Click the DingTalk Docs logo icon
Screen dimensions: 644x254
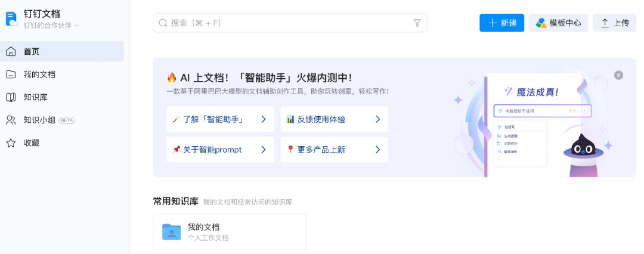click(x=11, y=19)
